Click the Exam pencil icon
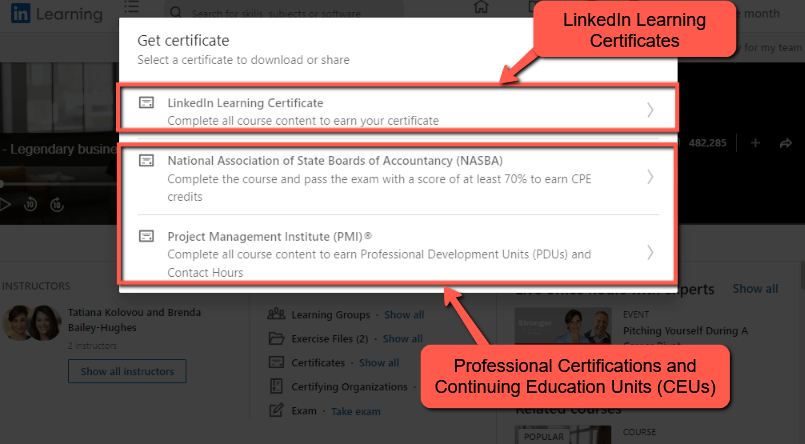Screen dimensions: 805x444 pos(276,410)
